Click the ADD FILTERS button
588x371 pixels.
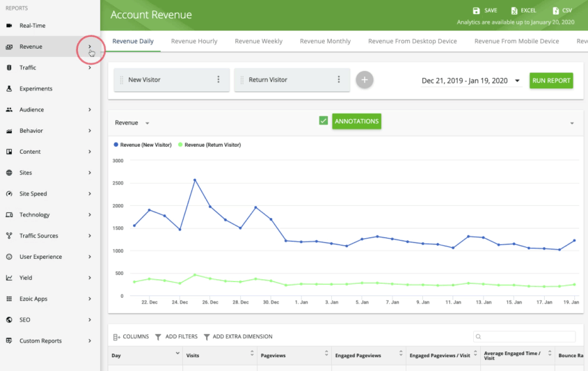coord(176,337)
